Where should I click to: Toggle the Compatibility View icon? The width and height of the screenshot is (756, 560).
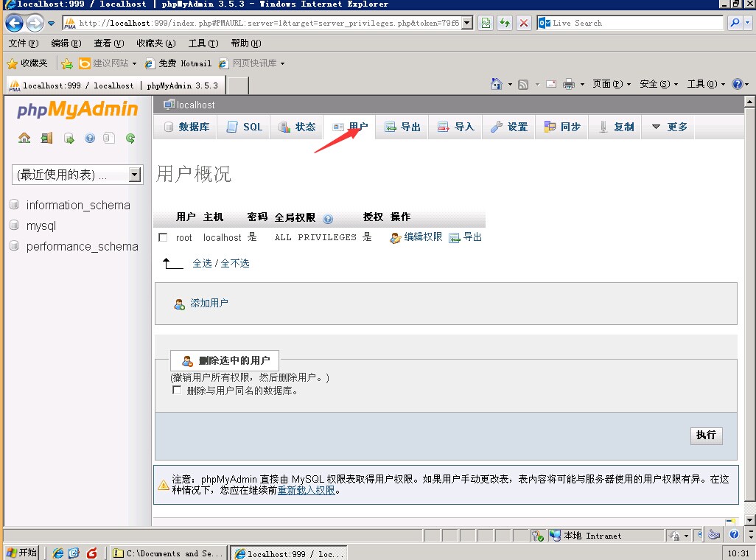click(x=486, y=23)
